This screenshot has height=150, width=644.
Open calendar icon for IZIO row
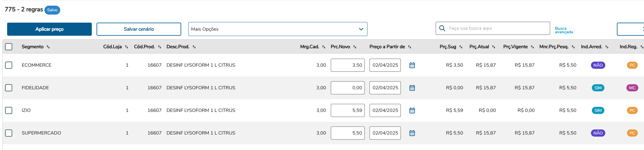(x=412, y=110)
